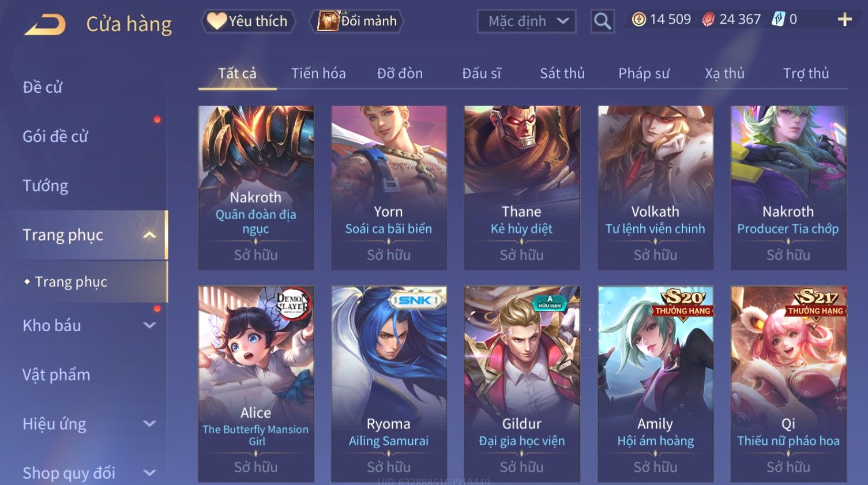Tap the blue voucher currency icon
This screenshot has width=868, height=485.
pos(779,20)
